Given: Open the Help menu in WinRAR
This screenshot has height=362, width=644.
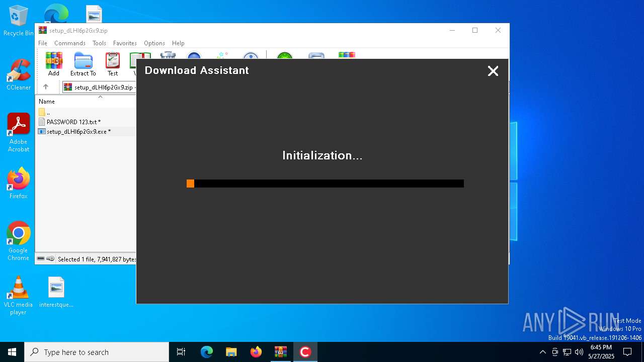Looking at the screenshot, I should pos(178,43).
